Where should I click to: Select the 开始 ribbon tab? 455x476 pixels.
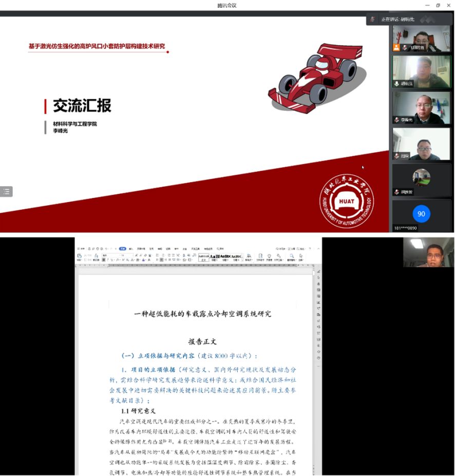123,249
